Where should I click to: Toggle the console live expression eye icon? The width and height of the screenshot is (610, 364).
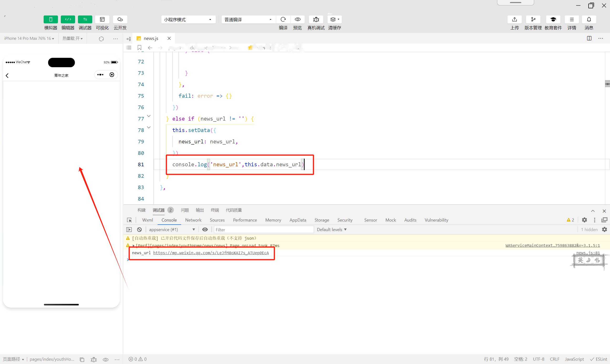pyautogui.click(x=205, y=230)
